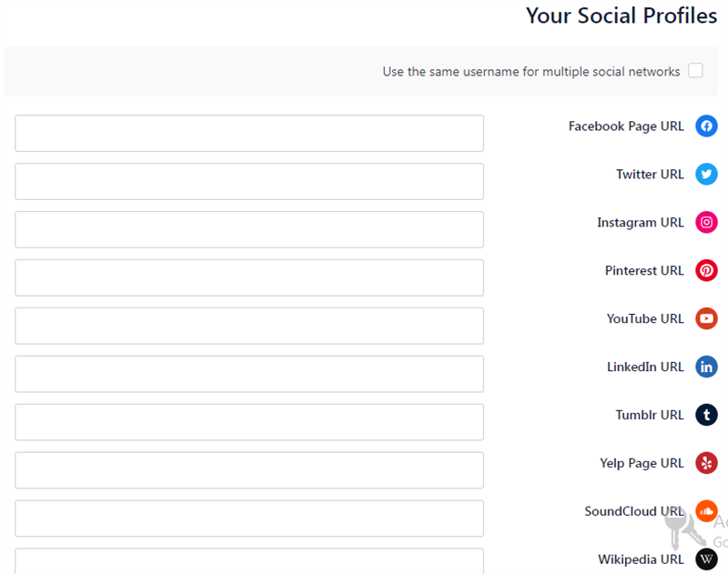Focus the LinkedIn URL input field
Image resolution: width=728 pixels, height=574 pixels.
249,374
